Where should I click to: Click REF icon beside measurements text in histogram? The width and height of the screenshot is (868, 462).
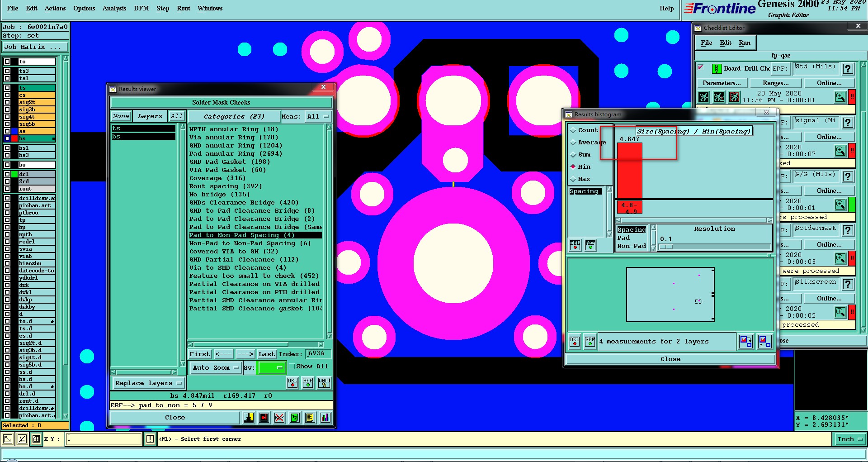coord(590,341)
